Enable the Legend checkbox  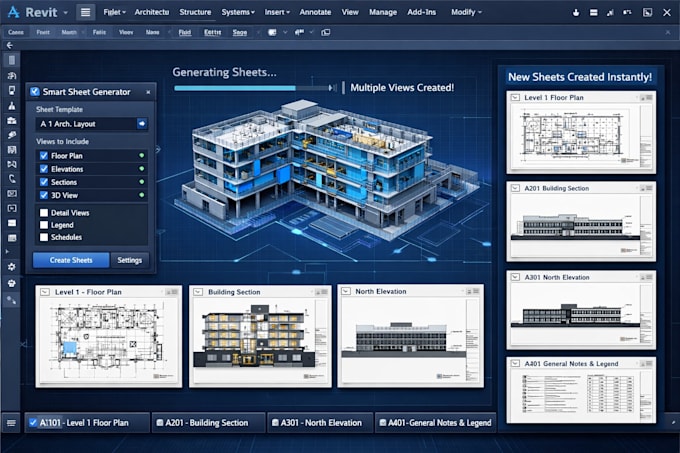point(44,225)
